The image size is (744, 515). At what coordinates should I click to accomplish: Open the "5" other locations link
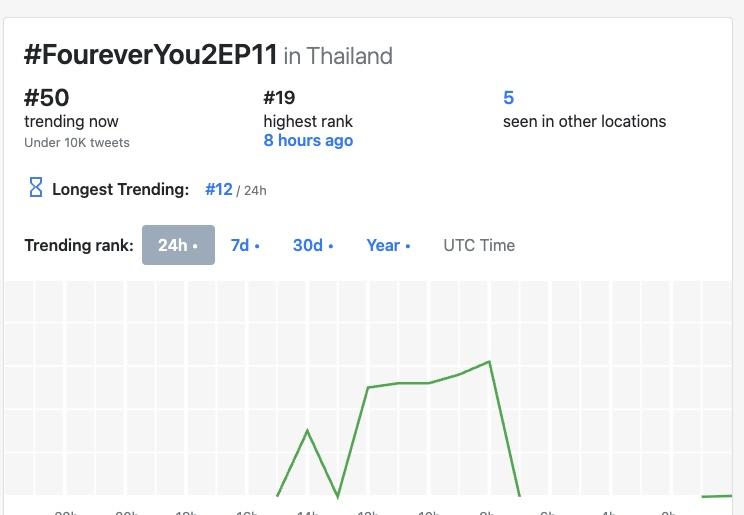click(508, 98)
